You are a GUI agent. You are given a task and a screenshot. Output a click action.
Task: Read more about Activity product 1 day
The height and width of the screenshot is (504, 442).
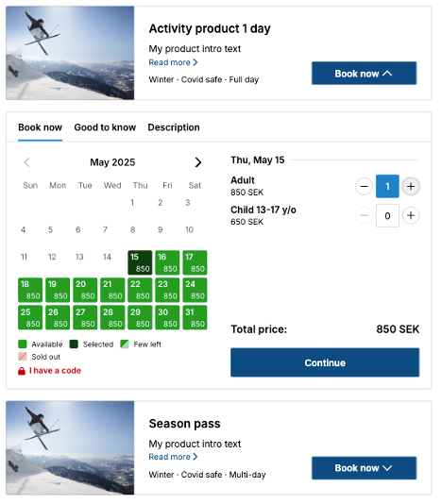[x=173, y=62]
